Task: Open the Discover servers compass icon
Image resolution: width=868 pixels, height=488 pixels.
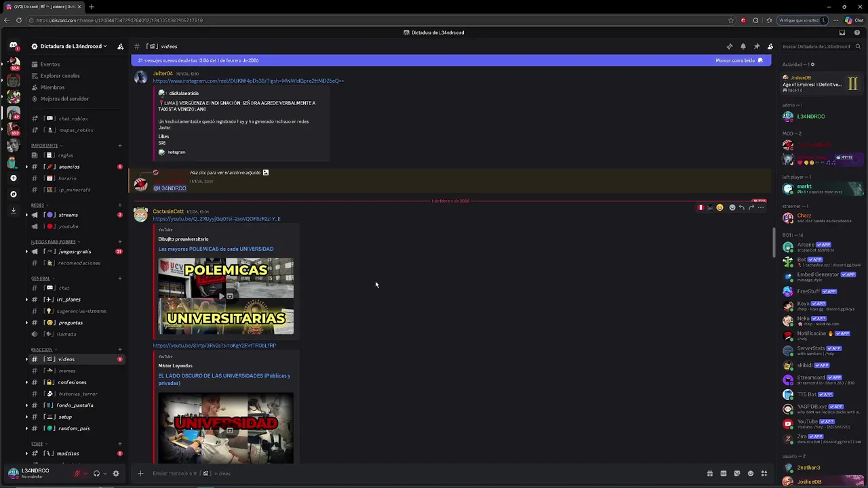Action: click(x=13, y=194)
